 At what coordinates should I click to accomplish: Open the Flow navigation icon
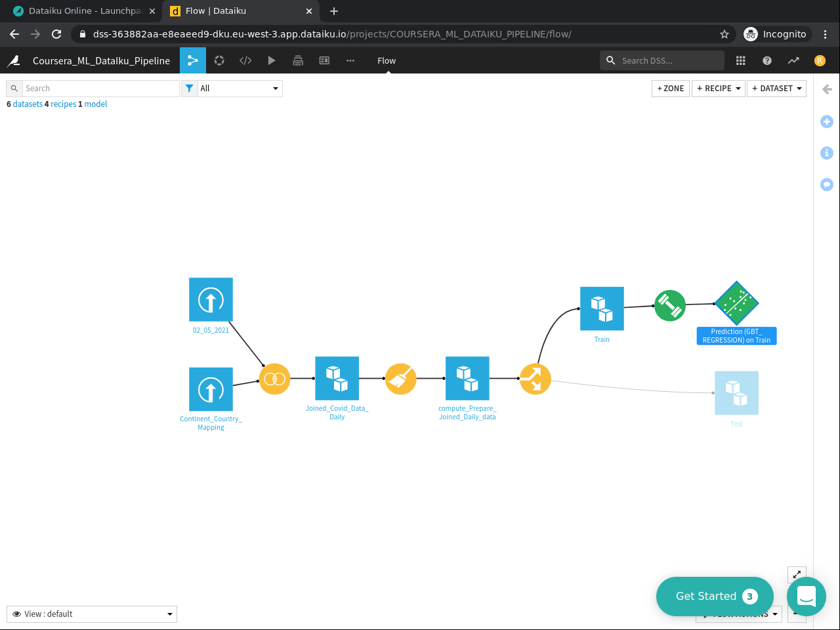pyautogui.click(x=193, y=60)
